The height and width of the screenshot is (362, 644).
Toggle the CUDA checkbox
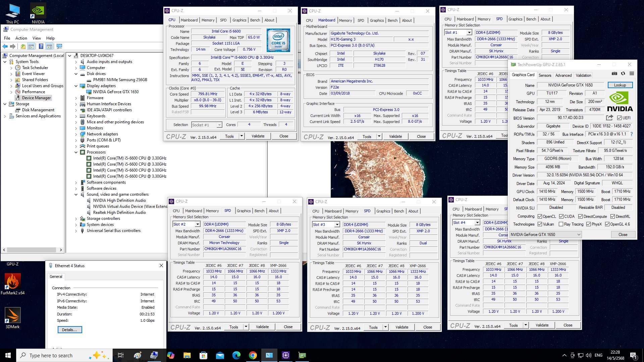tap(561, 217)
